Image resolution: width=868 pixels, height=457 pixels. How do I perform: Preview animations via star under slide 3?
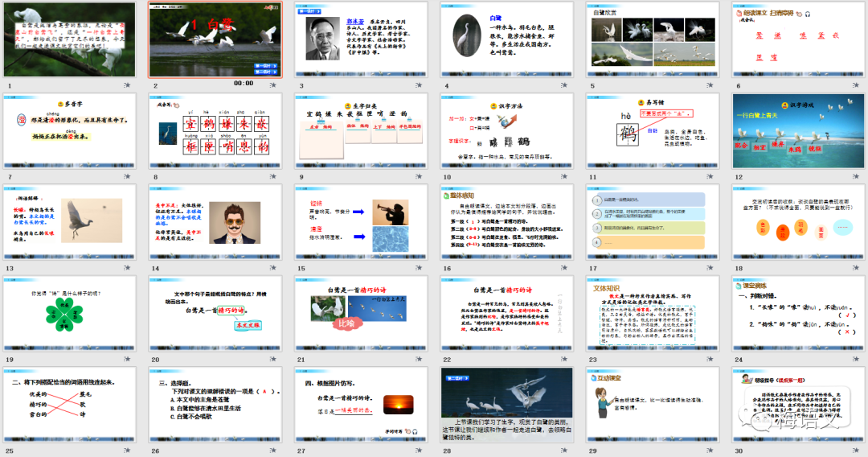(419, 84)
